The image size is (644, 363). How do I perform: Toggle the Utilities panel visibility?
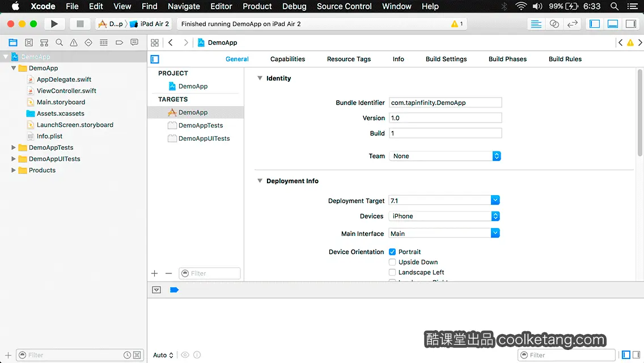pos(631,24)
